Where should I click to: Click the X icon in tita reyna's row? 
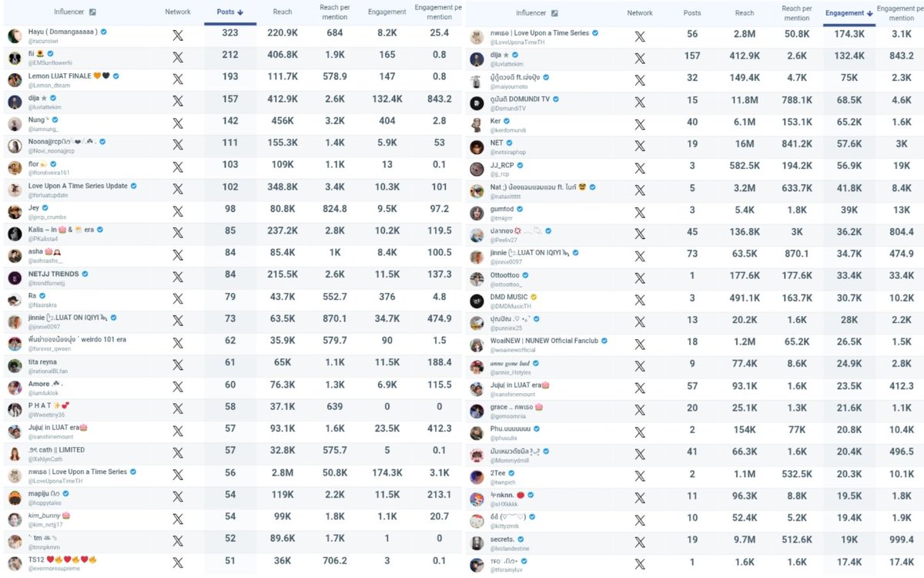point(178,365)
